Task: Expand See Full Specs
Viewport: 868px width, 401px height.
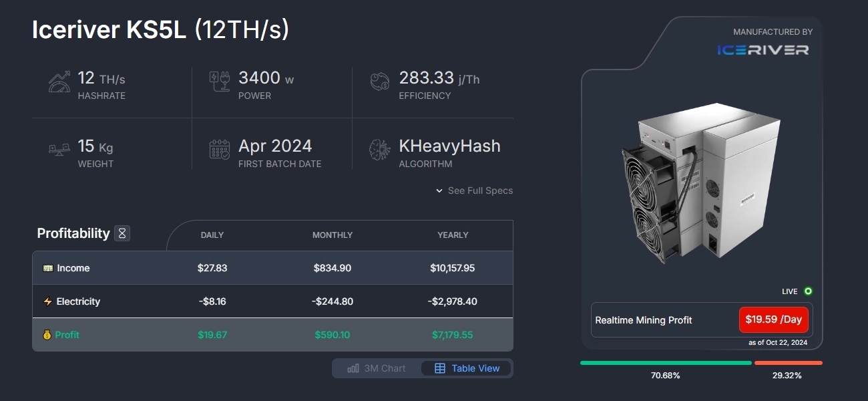Action: pos(474,190)
